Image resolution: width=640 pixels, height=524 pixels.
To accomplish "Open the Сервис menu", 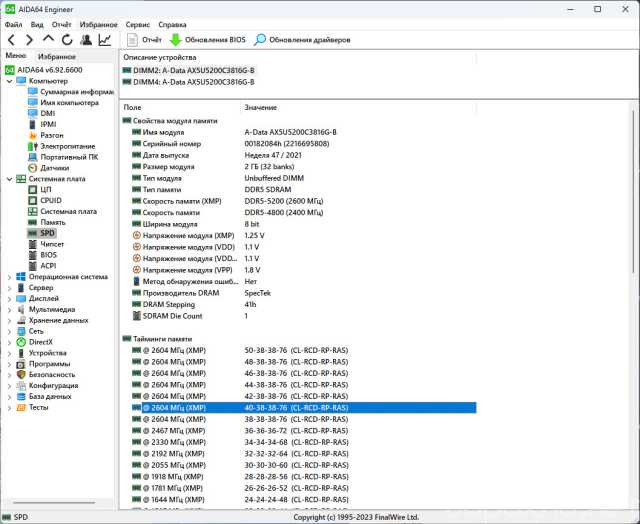I will click(x=138, y=23).
